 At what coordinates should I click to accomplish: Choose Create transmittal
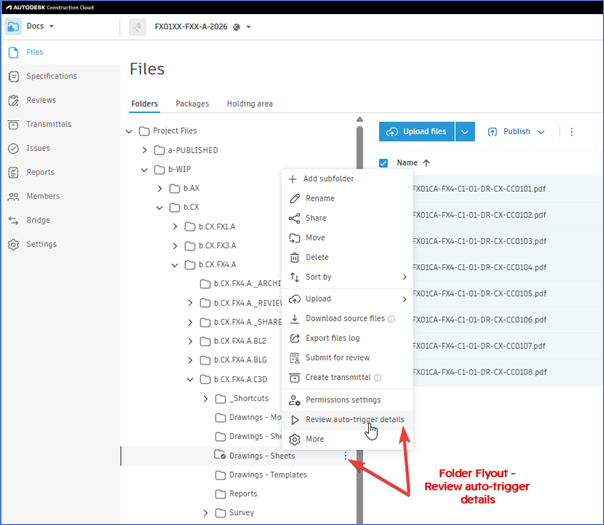pos(338,377)
